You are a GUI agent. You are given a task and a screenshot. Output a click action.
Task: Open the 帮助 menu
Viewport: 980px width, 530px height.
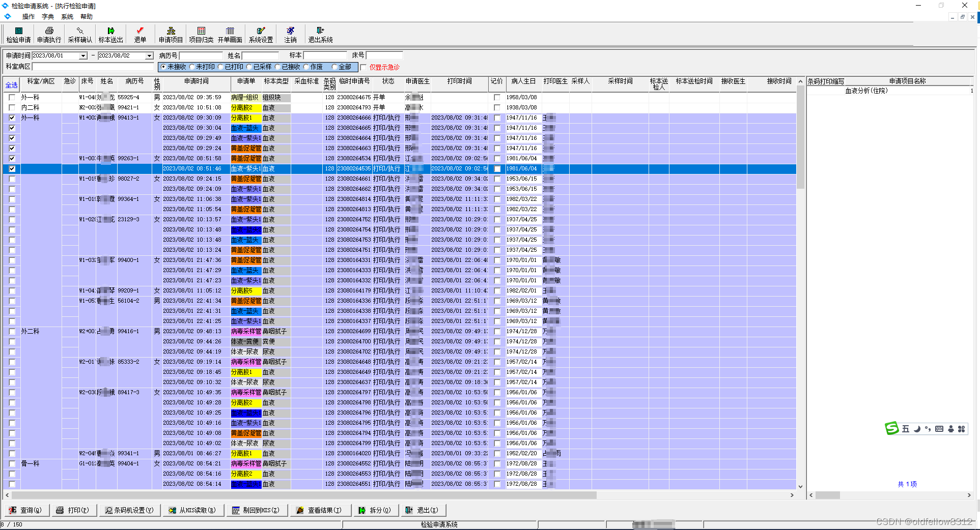coord(87,17)
